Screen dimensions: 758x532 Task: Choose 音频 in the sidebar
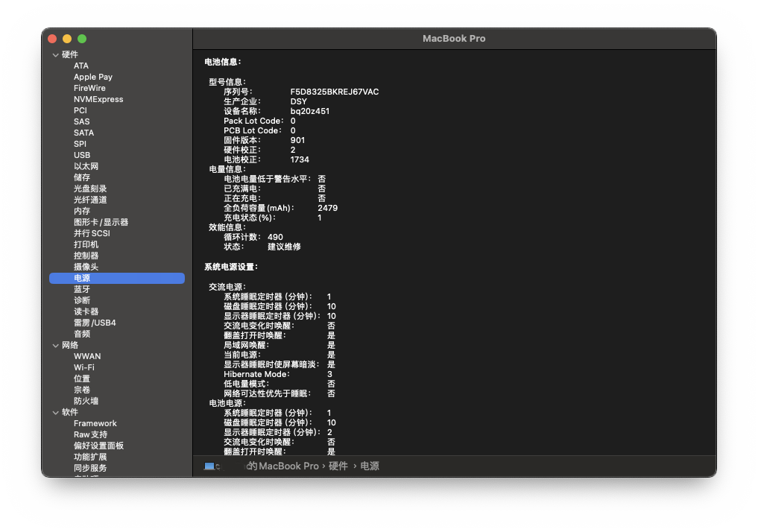coord(82,334)
